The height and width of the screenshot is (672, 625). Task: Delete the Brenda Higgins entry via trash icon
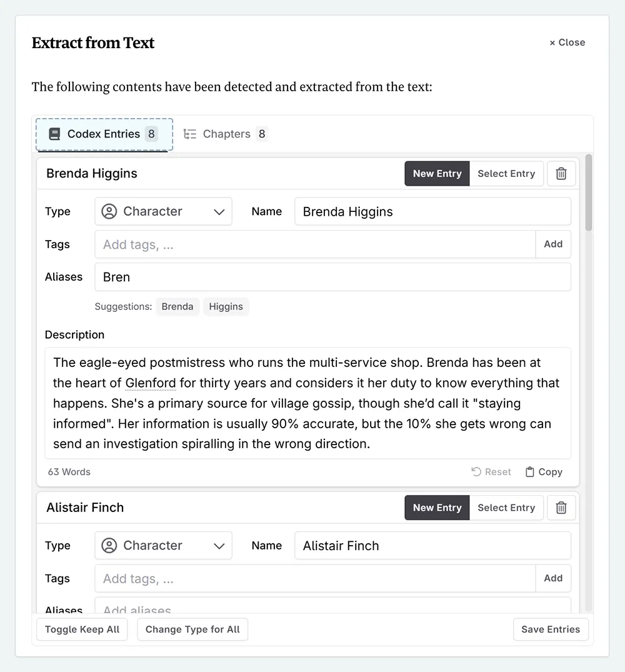coord(561,174)
